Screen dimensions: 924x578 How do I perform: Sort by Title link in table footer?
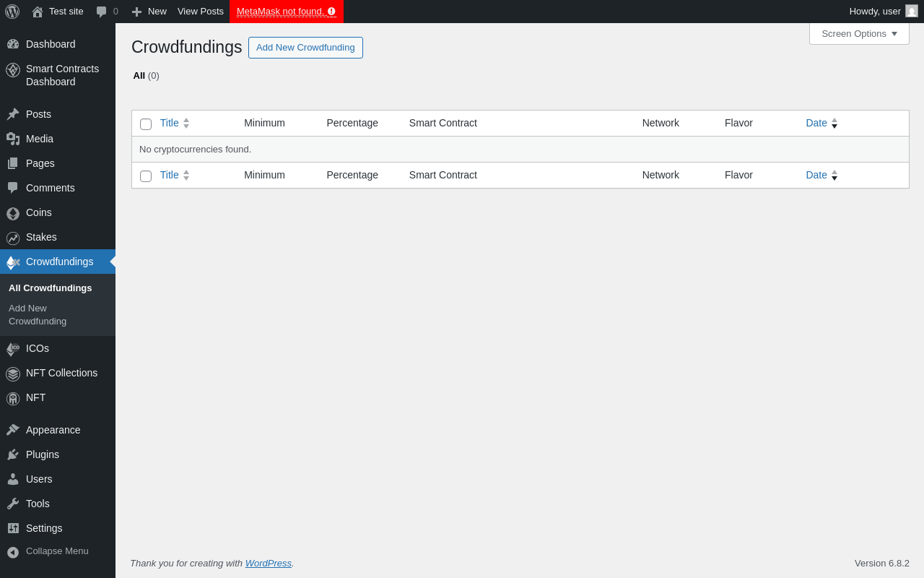(x=170, y=175)
